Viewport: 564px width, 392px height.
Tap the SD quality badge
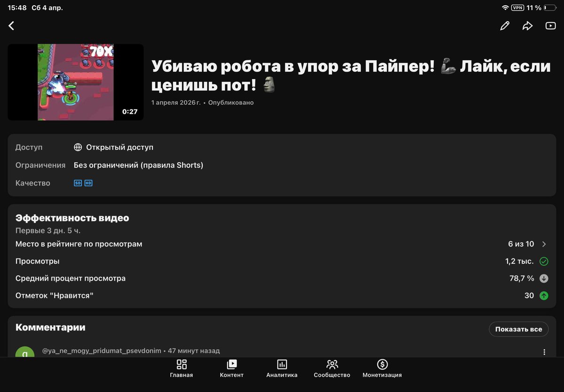click(78, 183)
